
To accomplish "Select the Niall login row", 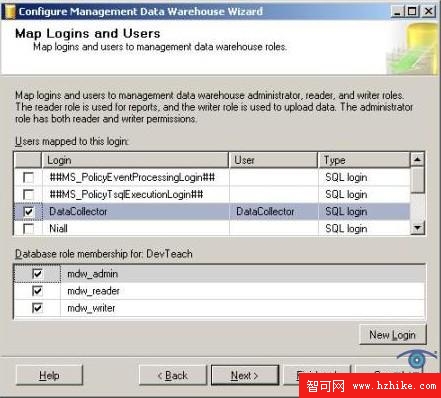I will (212, 229).
